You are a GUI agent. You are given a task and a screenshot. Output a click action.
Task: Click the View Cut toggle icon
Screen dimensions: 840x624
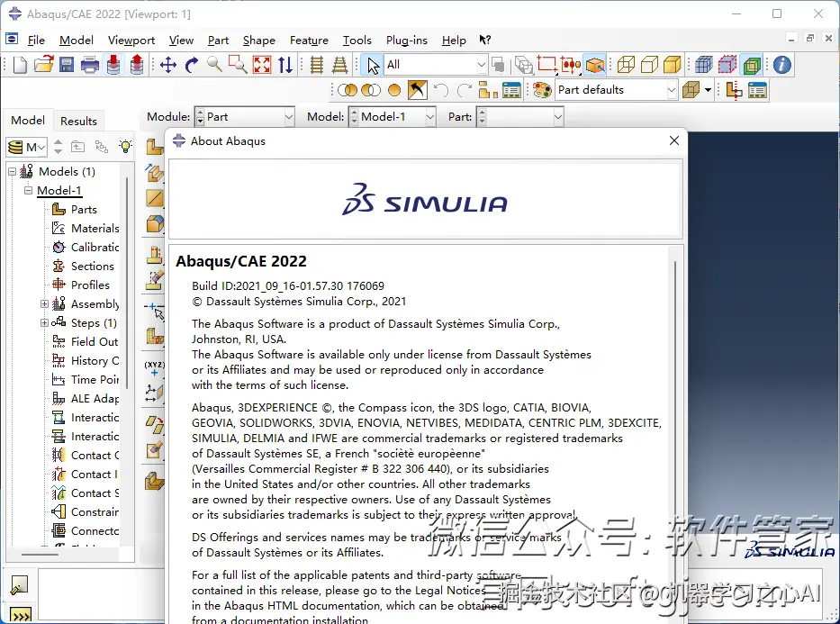point(734,90)
